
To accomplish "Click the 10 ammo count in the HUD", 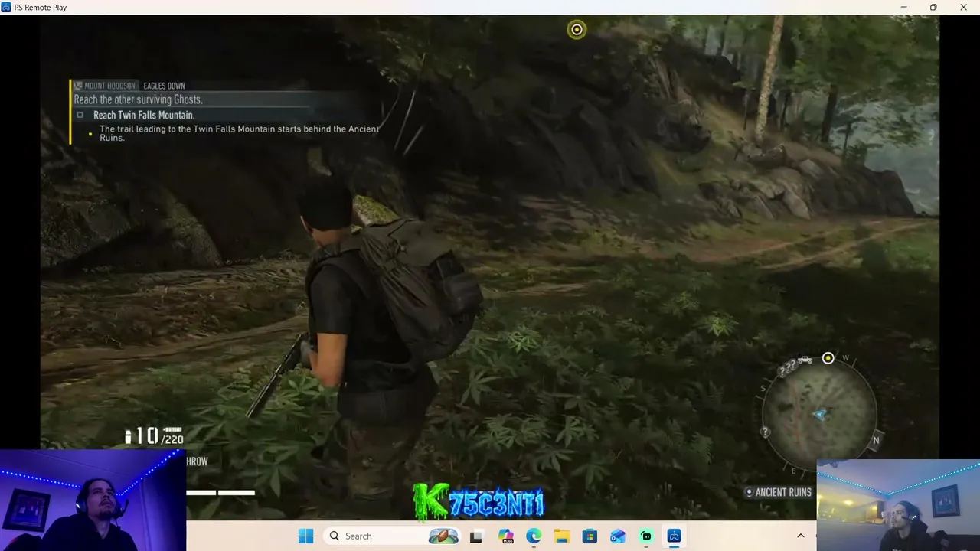I will click(x=147, y=436).
